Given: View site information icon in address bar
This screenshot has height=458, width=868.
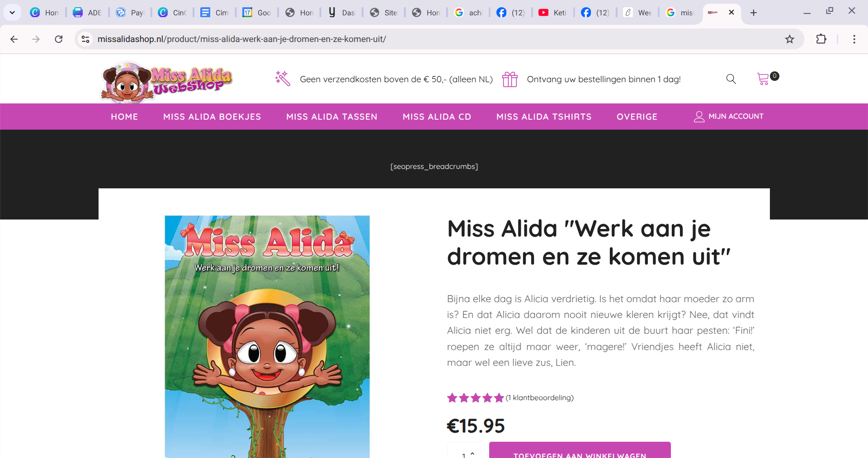Looking at the screenshot, I should [x=85, y=39].
